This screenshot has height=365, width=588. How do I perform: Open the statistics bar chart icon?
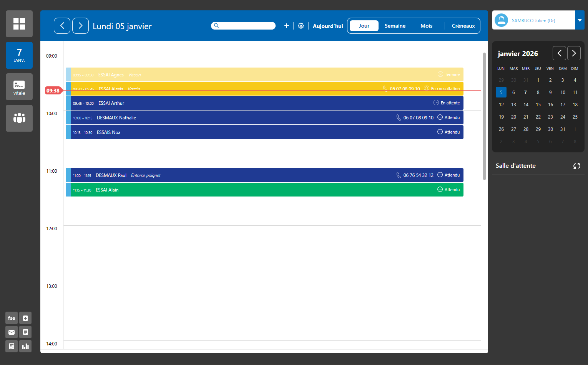coord(25,346)
